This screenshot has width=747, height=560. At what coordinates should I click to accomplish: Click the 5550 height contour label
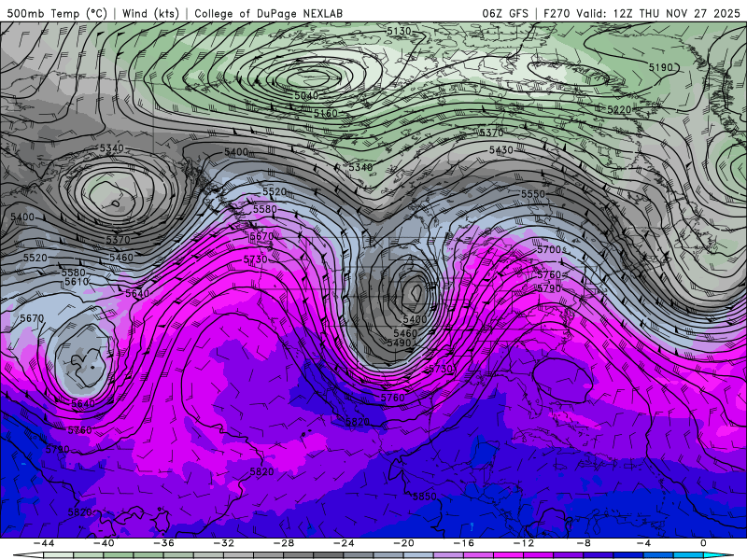532,194
